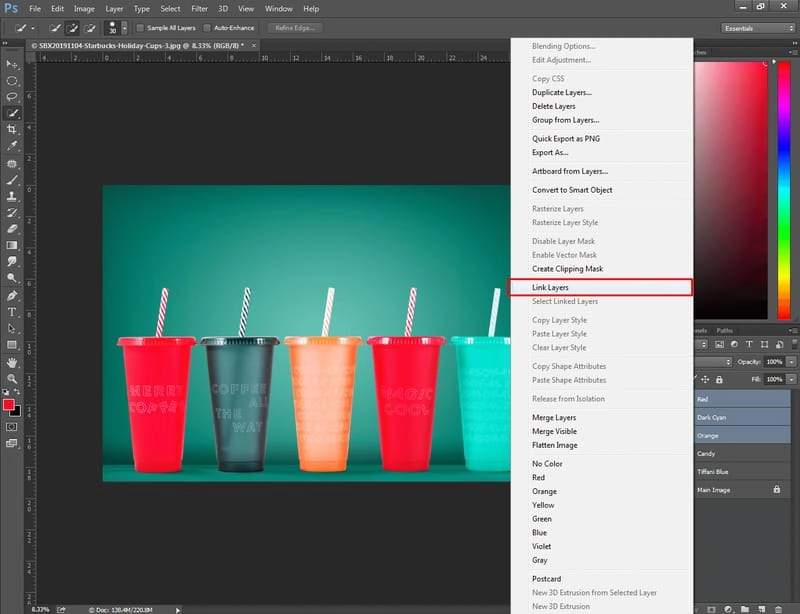
Task: Select the Clone Stamp tool
Action: (x=11, y=197)
